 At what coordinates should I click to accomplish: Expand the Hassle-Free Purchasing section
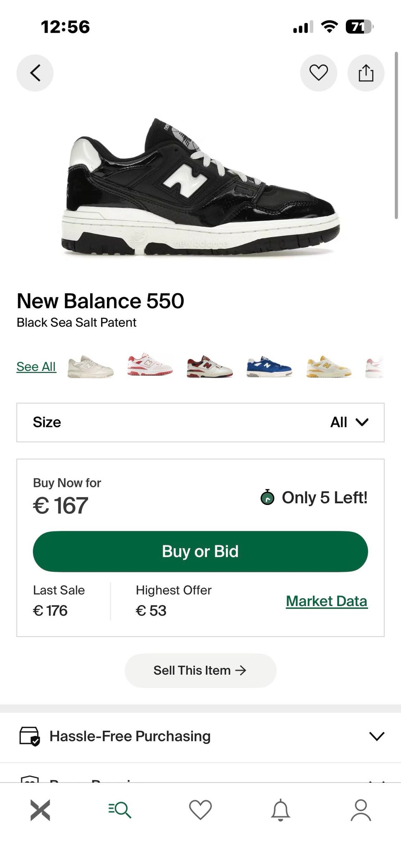[200, 736]
